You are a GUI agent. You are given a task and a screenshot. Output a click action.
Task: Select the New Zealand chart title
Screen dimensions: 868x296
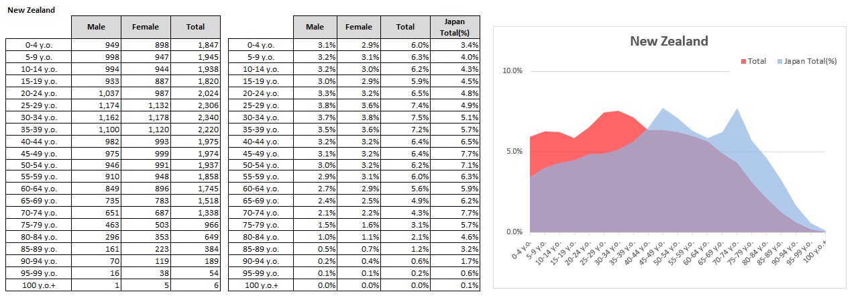[x=669, y=41]
